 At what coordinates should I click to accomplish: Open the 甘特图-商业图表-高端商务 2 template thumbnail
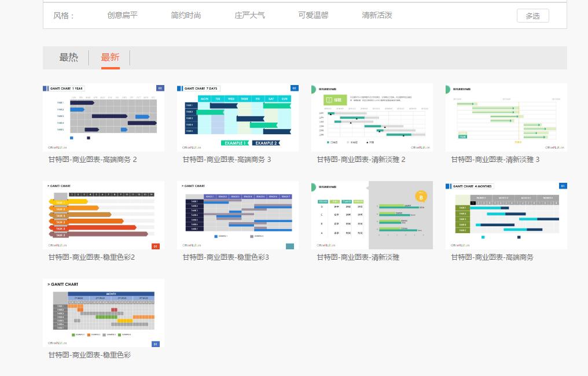[103, 117]
